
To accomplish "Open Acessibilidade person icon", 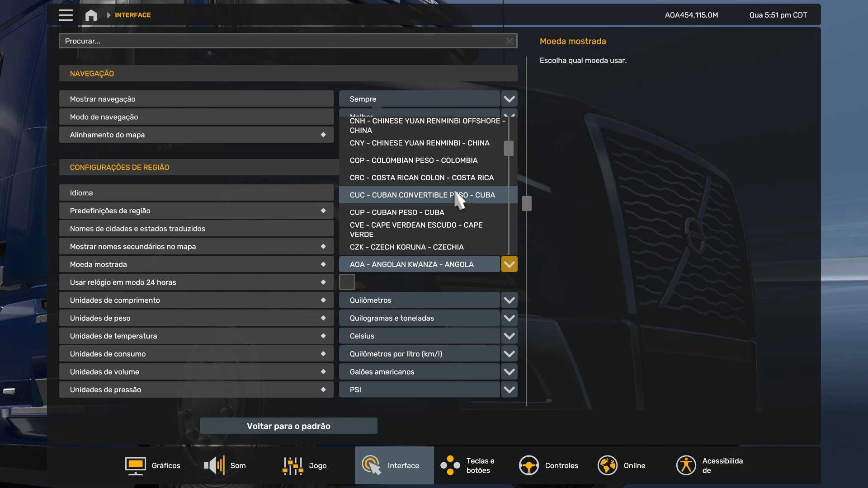I will click(686, 465).
